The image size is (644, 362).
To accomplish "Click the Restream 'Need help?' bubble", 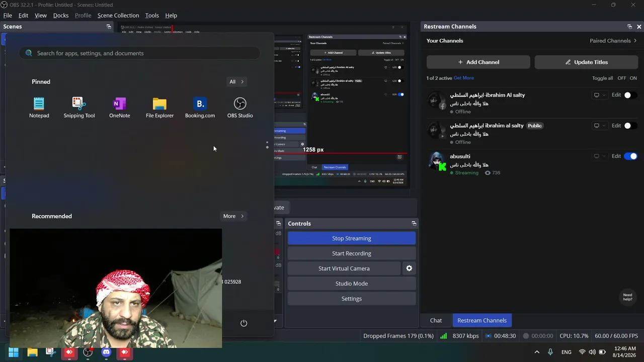I will (627, 297).
